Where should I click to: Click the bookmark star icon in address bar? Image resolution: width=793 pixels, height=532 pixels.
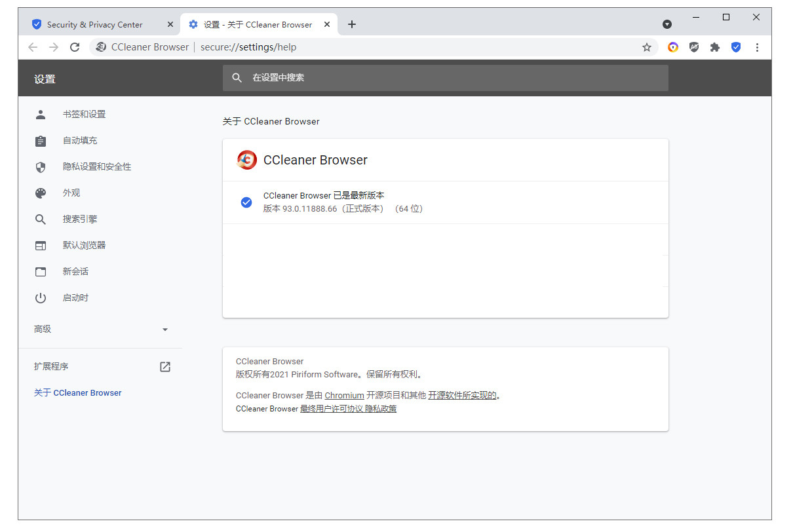(646, 47)
